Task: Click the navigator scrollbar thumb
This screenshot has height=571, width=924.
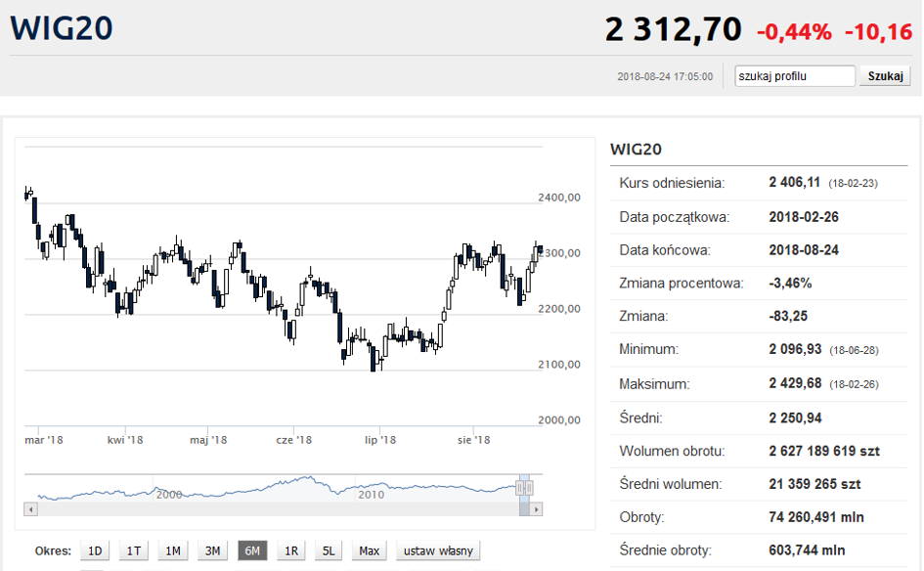Action: tap(524, 509)
